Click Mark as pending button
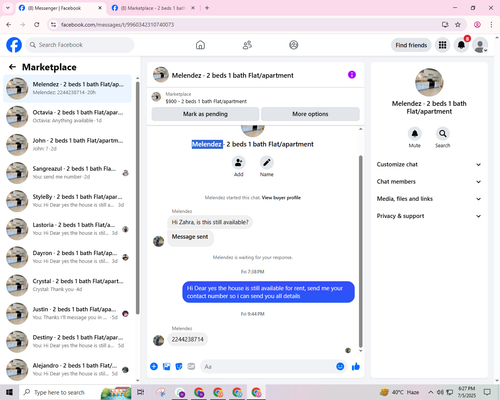This screenshot has height=400, width=500. 205,114
